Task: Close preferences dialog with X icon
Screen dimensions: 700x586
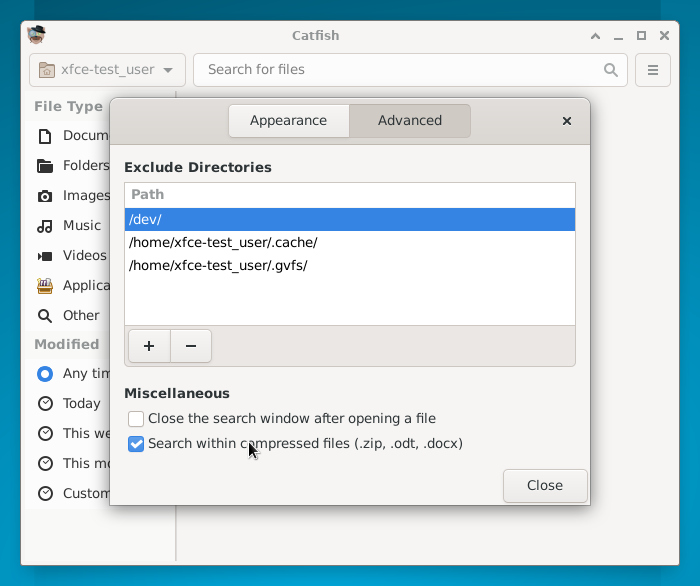Action: tap(567, 121)
